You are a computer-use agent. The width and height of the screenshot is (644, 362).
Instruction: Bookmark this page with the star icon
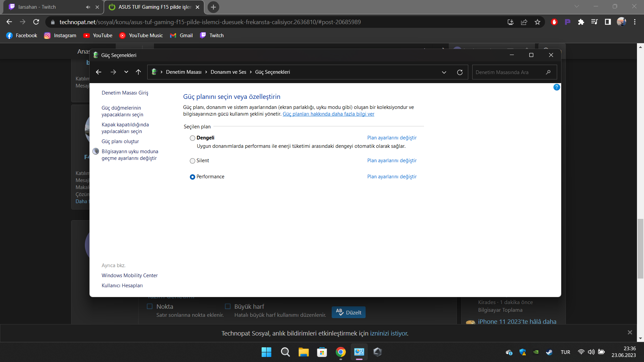pyautogui.click(x=537, y=22)
